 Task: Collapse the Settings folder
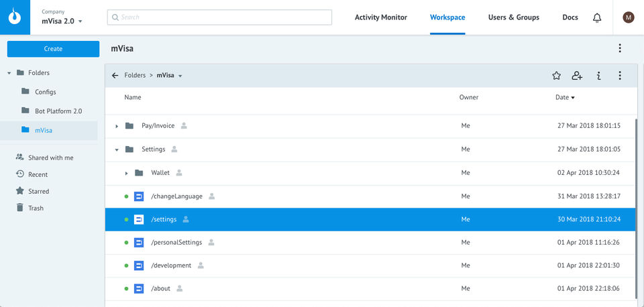[117, 149]
